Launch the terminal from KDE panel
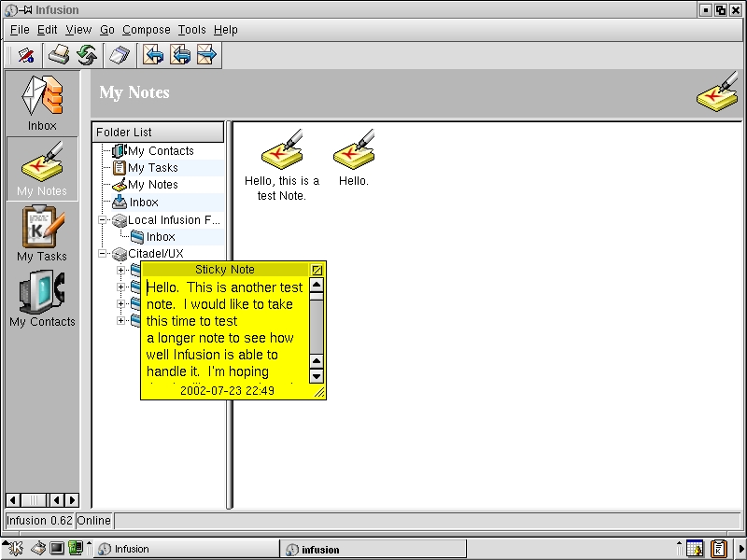 pos(57,549)
